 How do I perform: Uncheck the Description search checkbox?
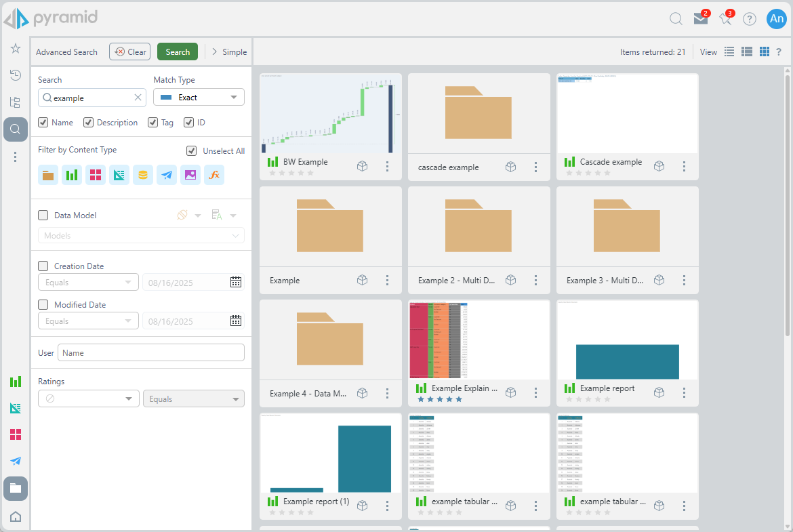coord(88,123)
